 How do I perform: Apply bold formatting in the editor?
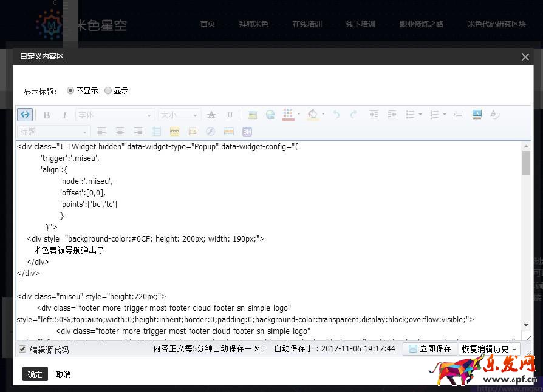coord(46,114)
